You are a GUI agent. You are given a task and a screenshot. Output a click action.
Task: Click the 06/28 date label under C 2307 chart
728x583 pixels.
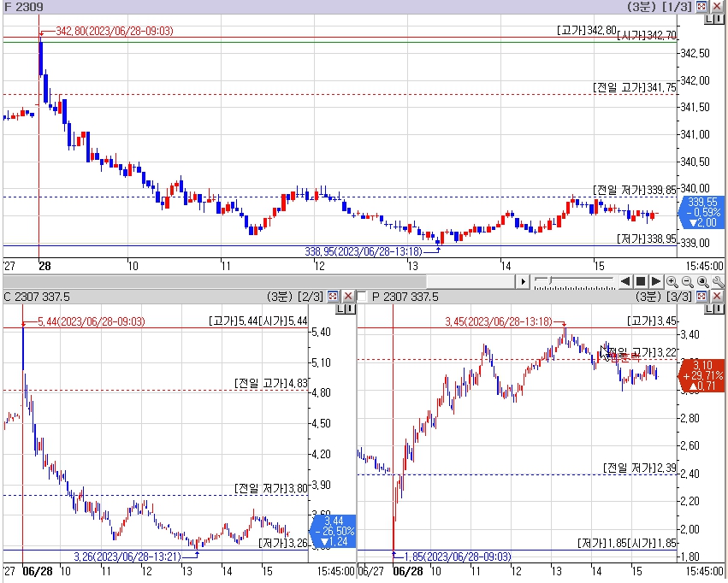37,571
